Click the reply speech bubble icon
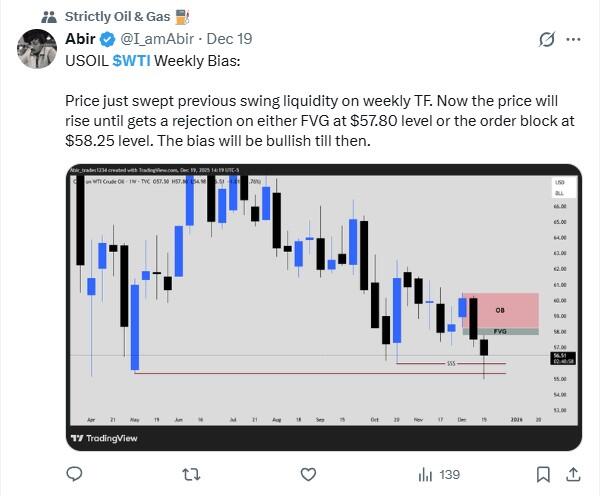Image resolution: width=601 pixels, height=496 pixels. 74,473
